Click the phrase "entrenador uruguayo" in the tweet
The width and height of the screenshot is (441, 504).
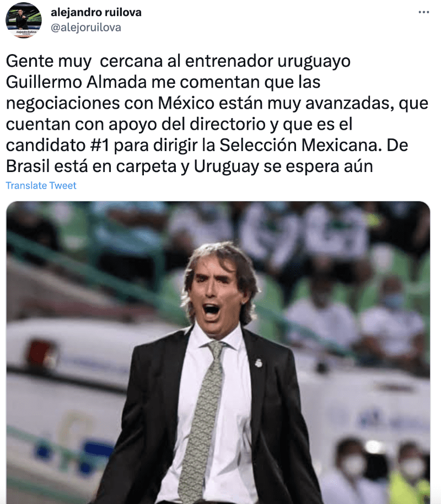268,62
